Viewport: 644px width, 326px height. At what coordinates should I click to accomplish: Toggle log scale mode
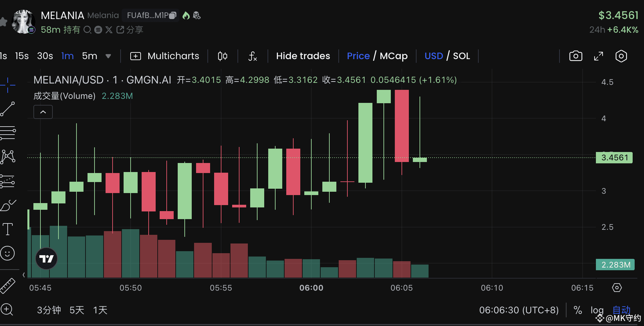[597, 310]
